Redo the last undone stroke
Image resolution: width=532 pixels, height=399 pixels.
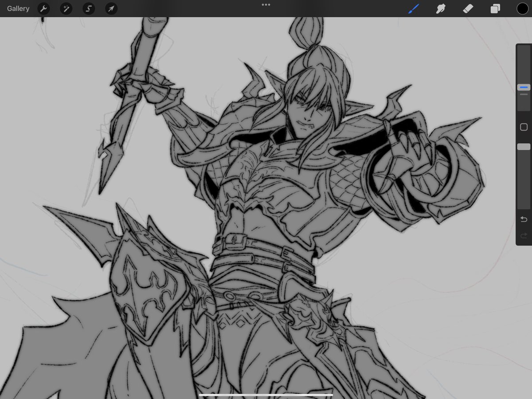pos(524,235)
